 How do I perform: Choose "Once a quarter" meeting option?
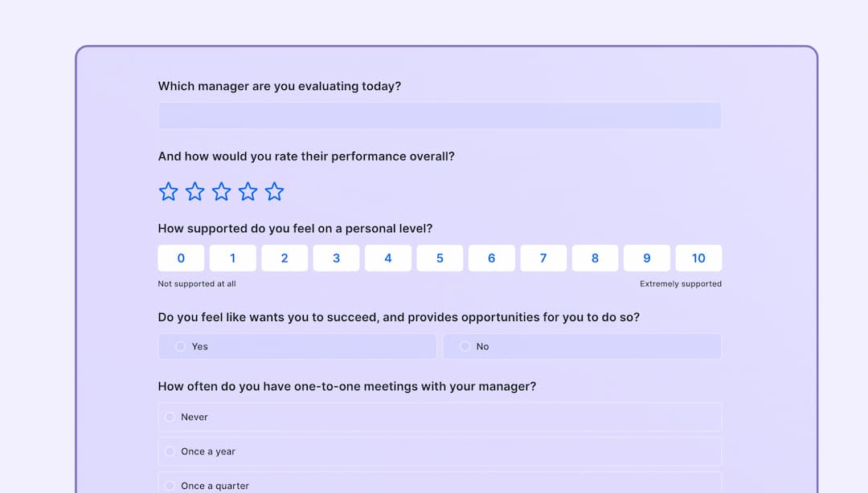point(440,485)
